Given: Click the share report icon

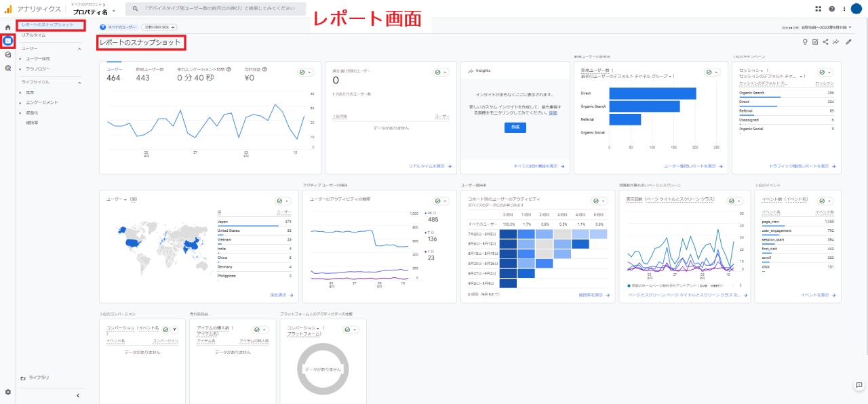Looking at the screenshot, I should tap(825, 42).
